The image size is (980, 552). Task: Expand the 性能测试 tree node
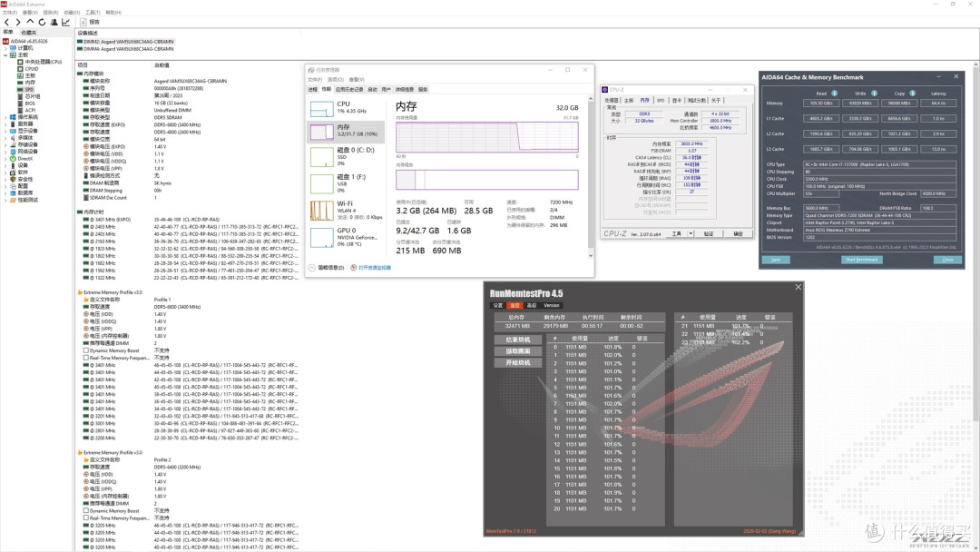coord(6,200)
